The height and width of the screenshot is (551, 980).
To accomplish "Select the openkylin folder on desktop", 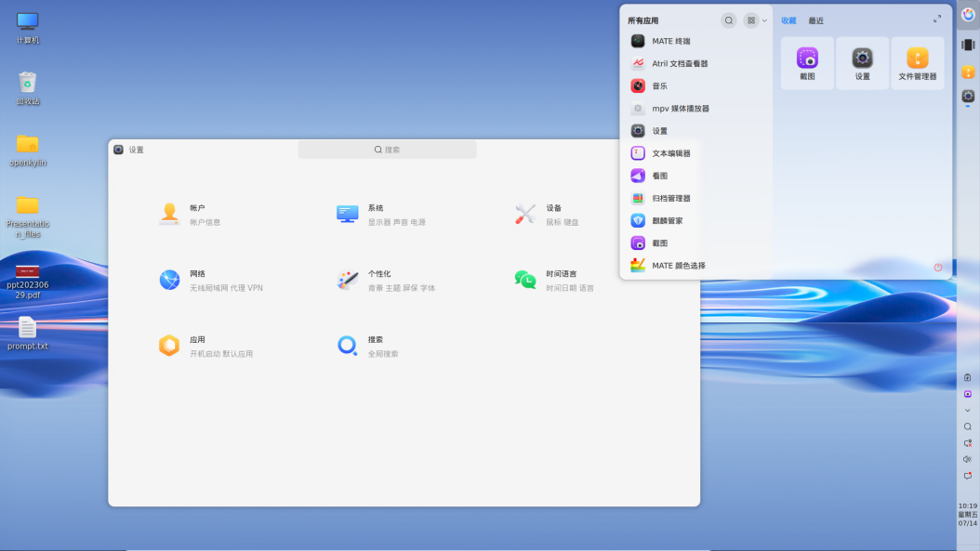I will click(x=28, y=151).
